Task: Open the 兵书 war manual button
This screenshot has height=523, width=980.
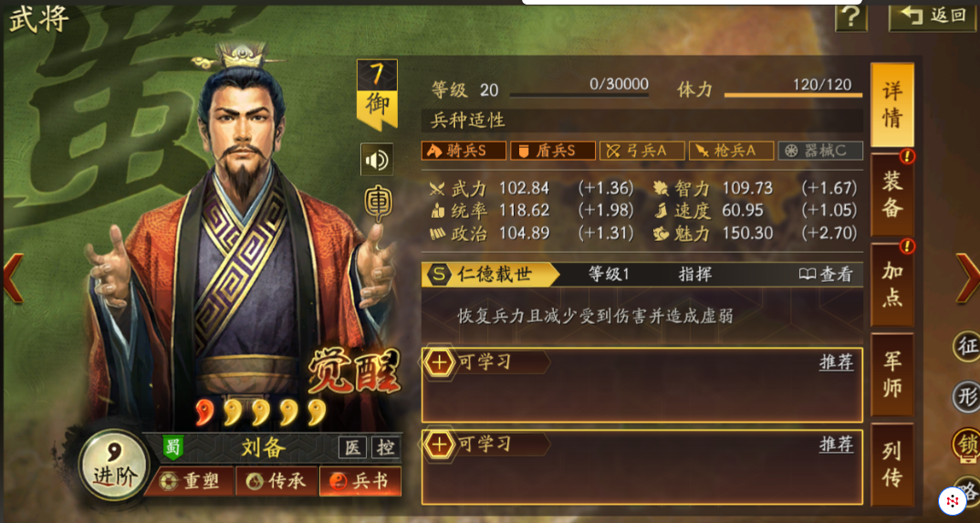Action: tap(360, 481)
